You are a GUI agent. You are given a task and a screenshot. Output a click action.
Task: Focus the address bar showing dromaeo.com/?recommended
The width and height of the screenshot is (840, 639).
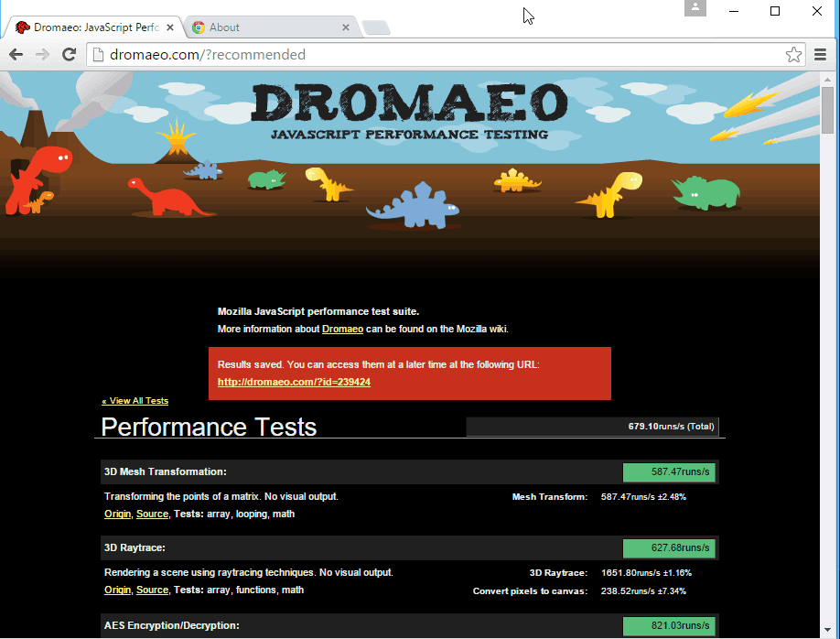tap(445, 55)
